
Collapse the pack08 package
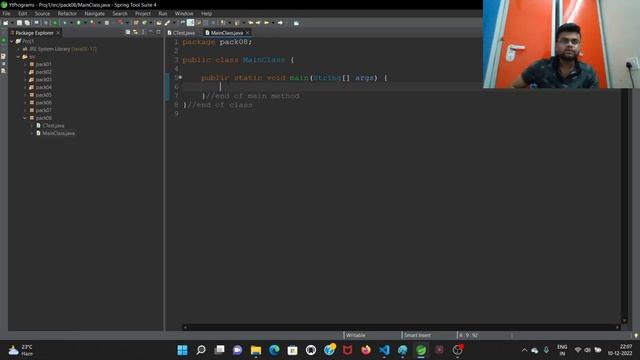pos(25,118)
